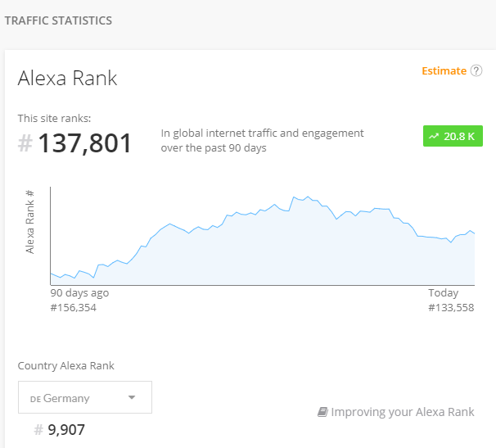Click the chart peak near the middle
The width and height of the screenshot is (496, 448).
294,197
